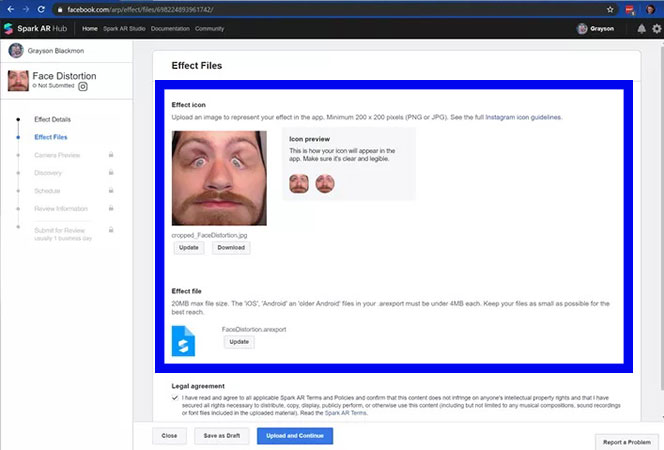The width and height of the screenshot is (664, 450).
Task: Click the FaceDistortion.arexport filename text
Action: coord(254,329)
